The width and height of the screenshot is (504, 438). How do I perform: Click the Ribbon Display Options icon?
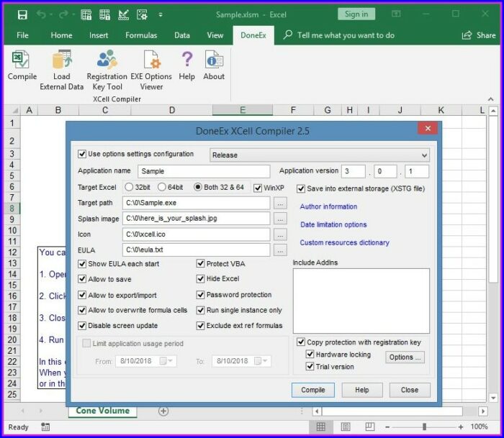point(396,14)
